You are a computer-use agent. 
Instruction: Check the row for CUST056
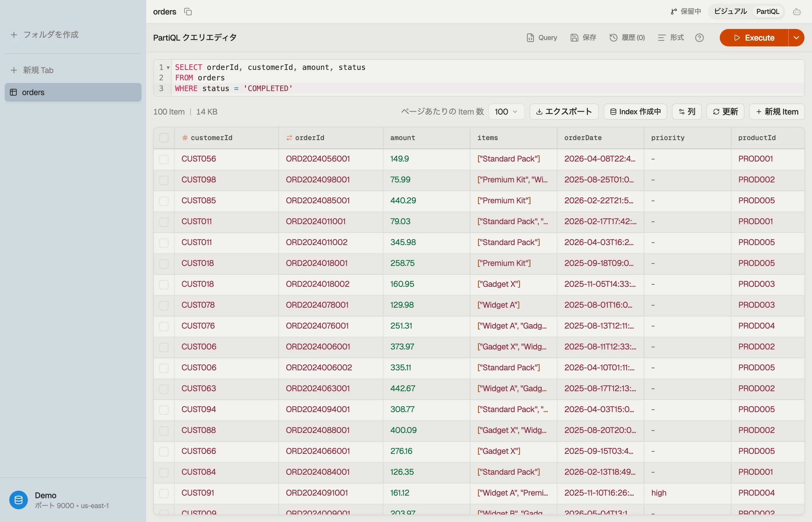164,159
